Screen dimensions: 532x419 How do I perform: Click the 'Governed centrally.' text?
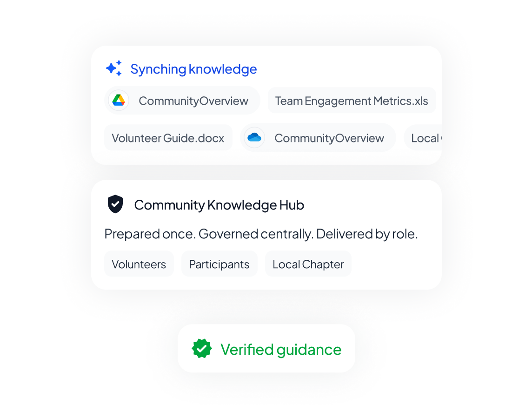[x=256, y=234]
